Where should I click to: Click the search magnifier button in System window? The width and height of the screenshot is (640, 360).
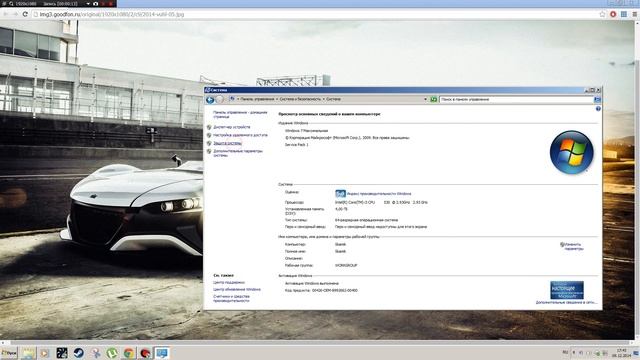(597, 99)
